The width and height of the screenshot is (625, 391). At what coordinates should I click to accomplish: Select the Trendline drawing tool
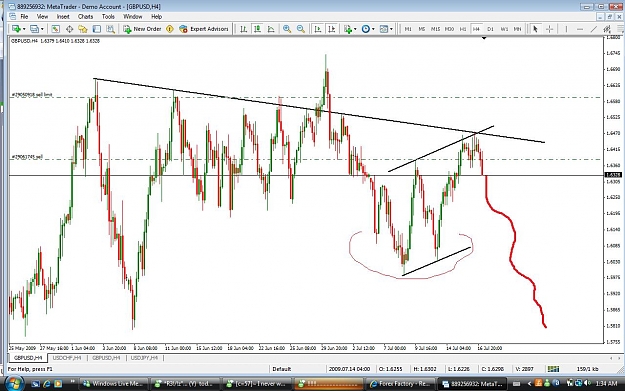point(594,29)
